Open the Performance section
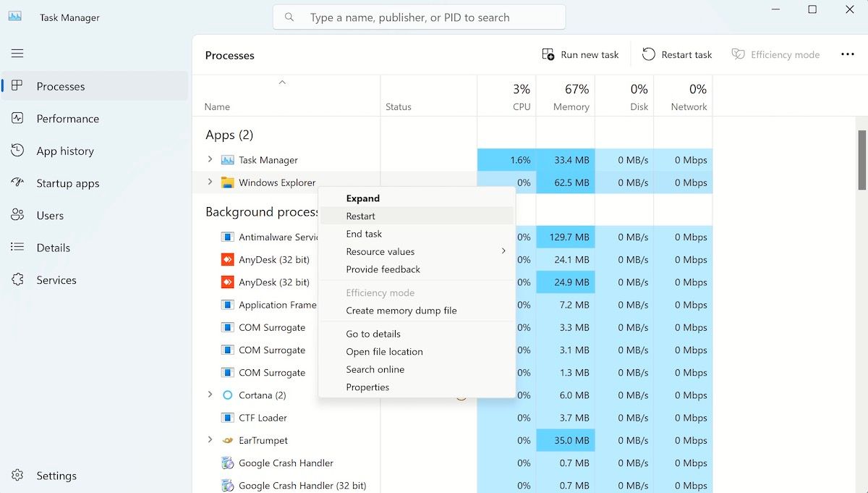The height and width of the screenshot is (493, 868). pos(69,118)
